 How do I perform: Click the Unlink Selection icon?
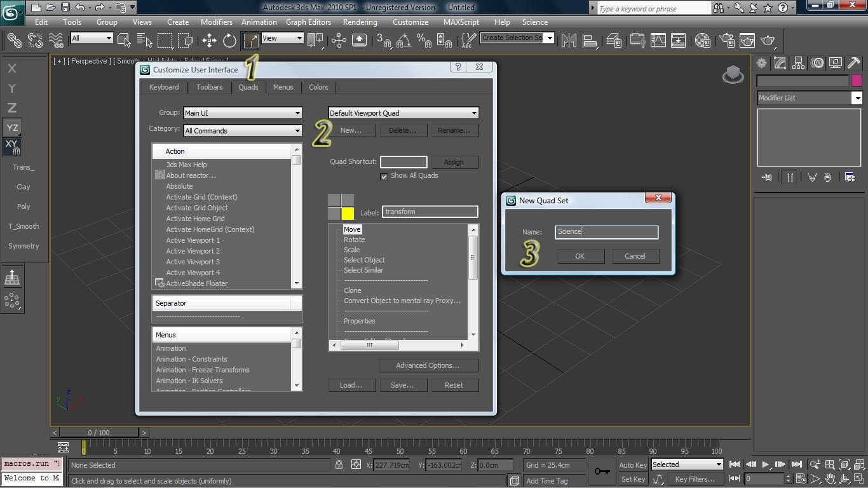coord(36,41)
